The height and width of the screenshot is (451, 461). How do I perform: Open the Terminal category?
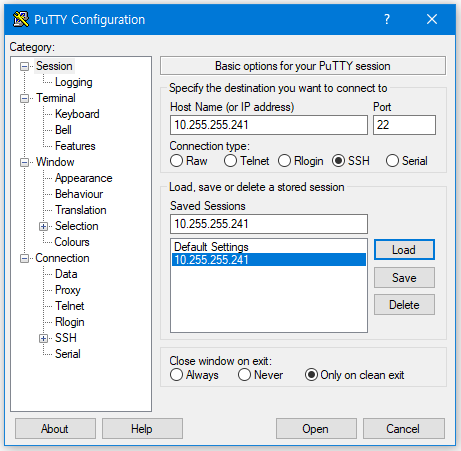56,98
